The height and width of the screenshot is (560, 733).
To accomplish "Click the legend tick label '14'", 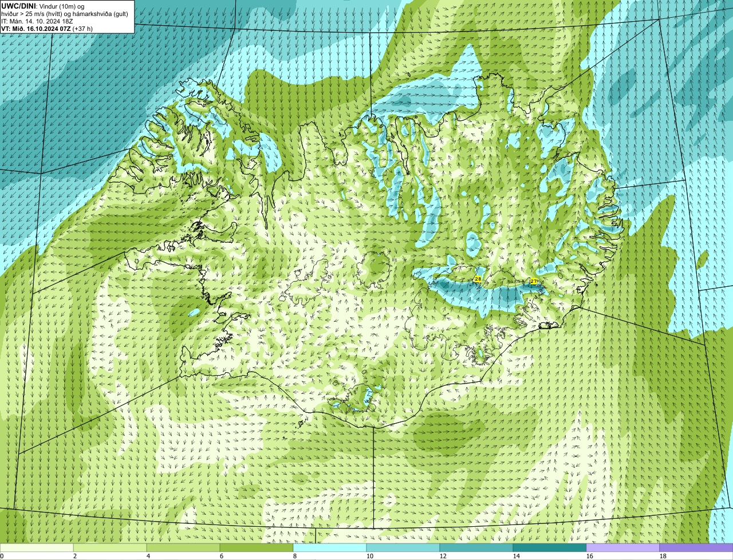I will [517, 556].
